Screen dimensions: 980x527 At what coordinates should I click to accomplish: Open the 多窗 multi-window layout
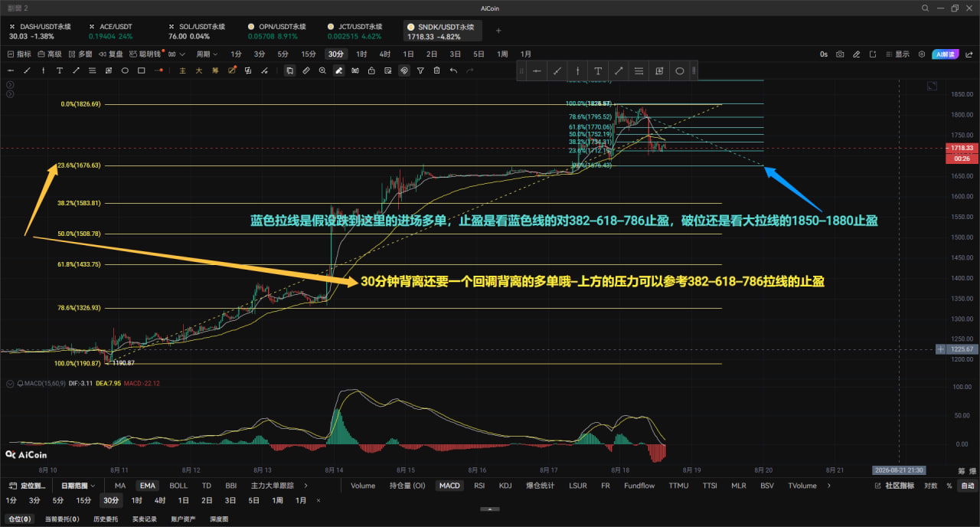(80, 54)
